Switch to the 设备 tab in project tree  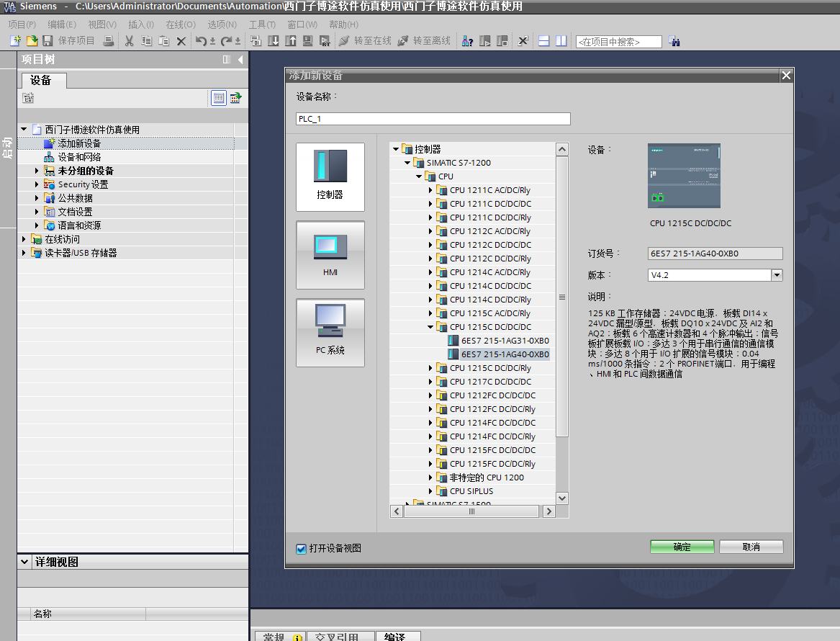coord(44,81)
